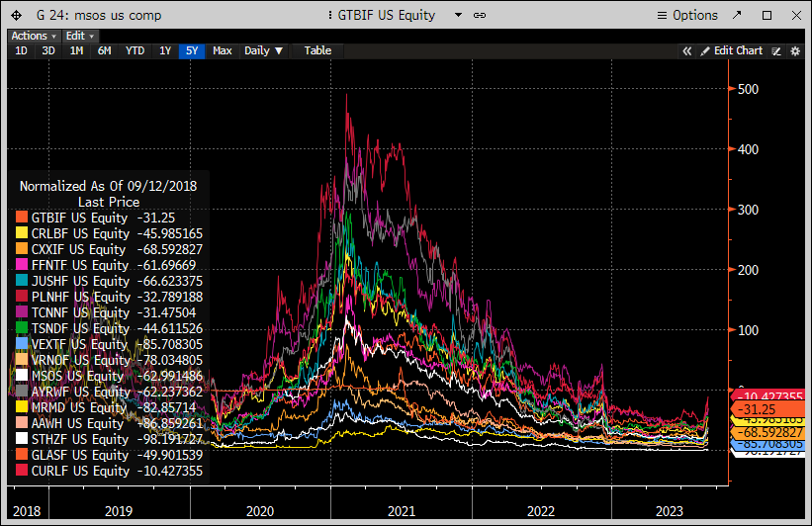The width and height of the screenshot is (812, 526).
Task: Click the AYRWF US Equity gray swatch
Action: (21, 391)
